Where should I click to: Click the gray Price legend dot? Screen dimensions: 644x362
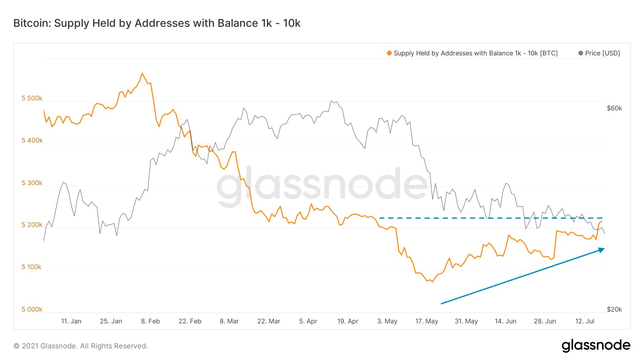(x=581, y=53)
